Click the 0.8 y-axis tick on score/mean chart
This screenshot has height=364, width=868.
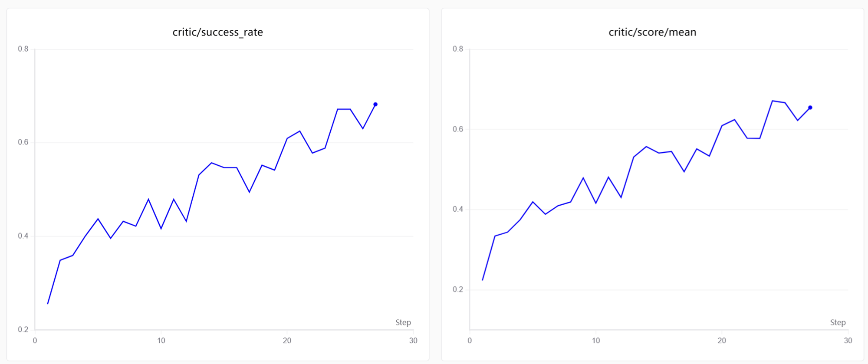pos(458,49)
